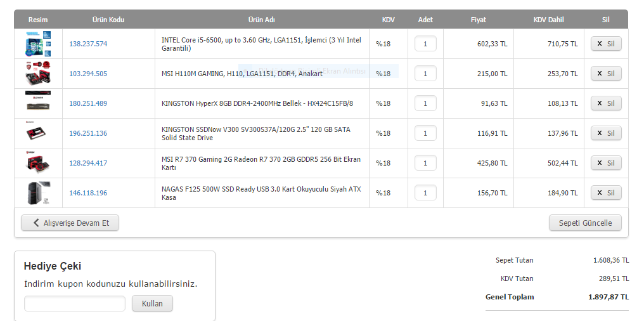Remove NAGAS F125 case with Sil button
Image resolution: width=644 pixels, height=321 pixels.
point(606,193)
